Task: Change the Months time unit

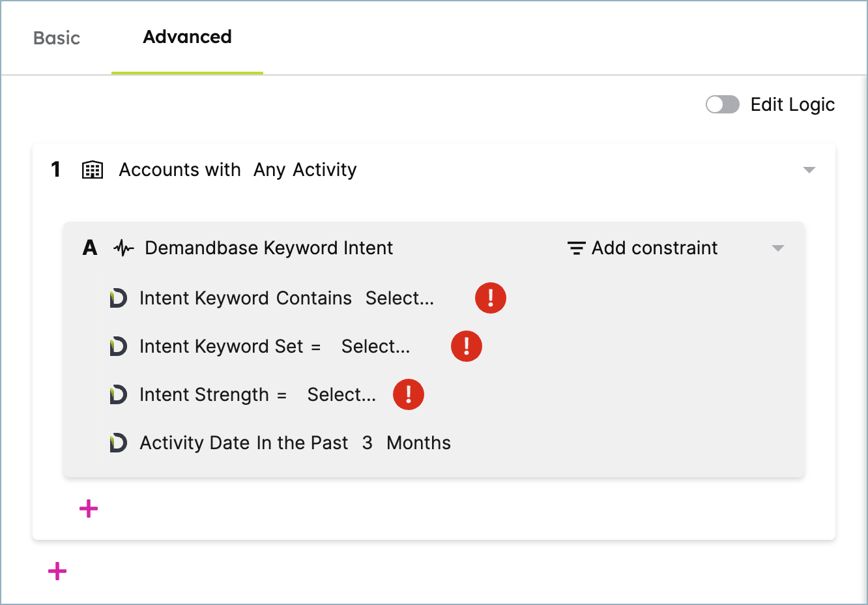Action: [x=418, y=443]
